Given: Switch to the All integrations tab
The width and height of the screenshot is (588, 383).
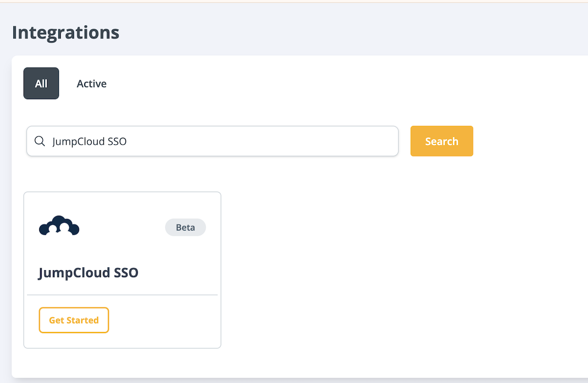Looking at the screenshot, I should point(41,83).
